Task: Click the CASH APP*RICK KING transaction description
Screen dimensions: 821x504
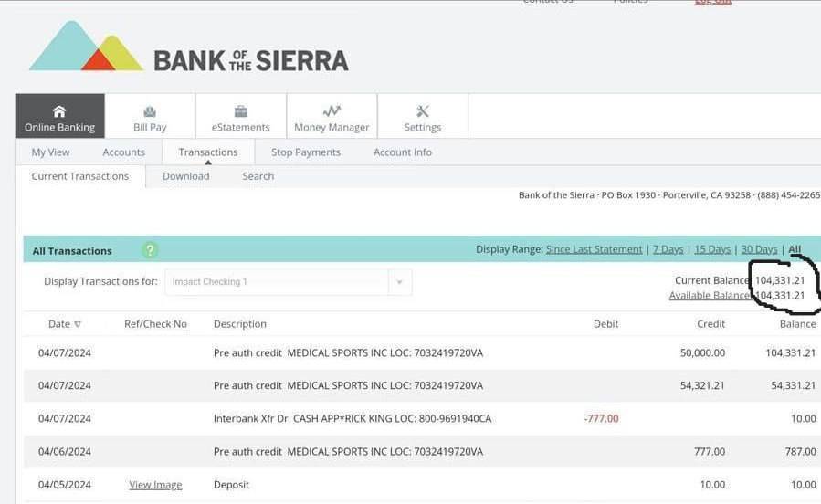Action: 353,419
